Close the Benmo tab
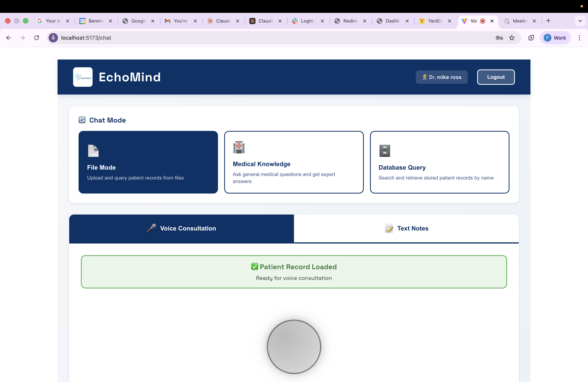The width and height of the screenshot is (588, 382). click(x=110, y=21)
